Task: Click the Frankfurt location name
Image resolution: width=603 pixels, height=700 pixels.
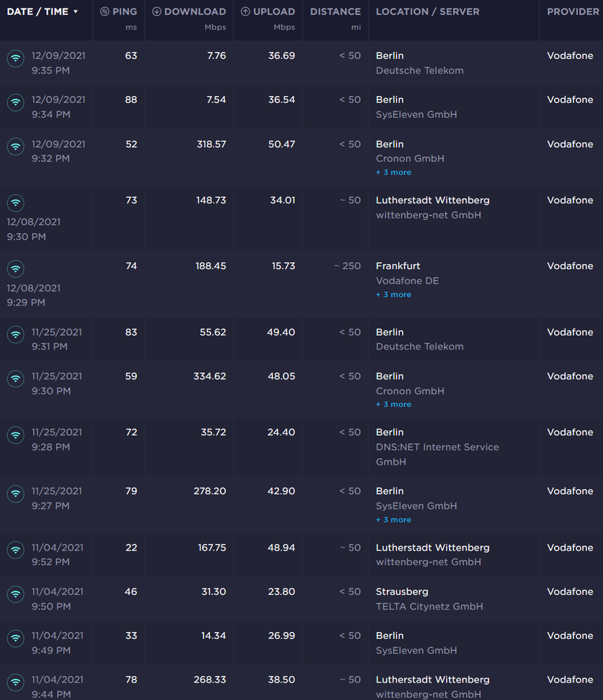Action: pos(398,266)
